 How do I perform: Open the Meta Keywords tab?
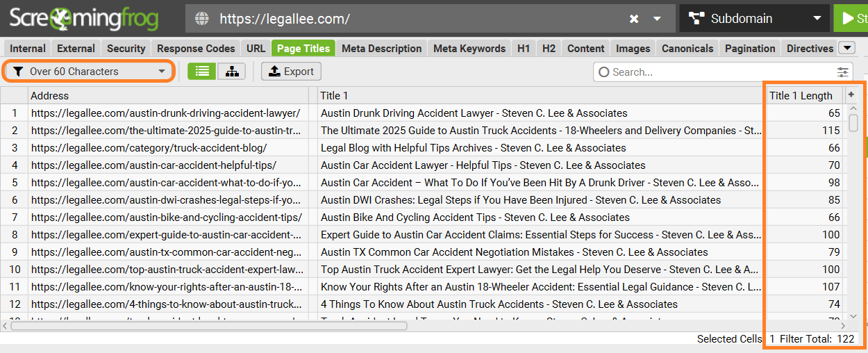(469, 48)
